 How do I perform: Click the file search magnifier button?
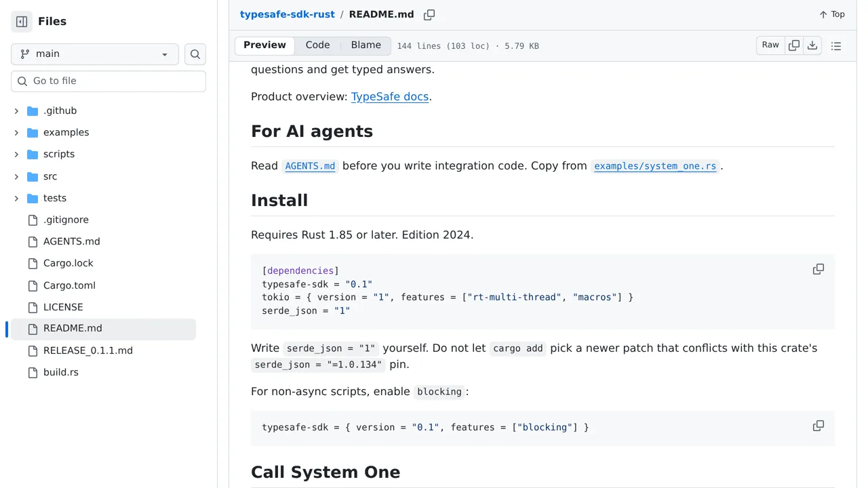pyautogui.click(x=195, y=54)
